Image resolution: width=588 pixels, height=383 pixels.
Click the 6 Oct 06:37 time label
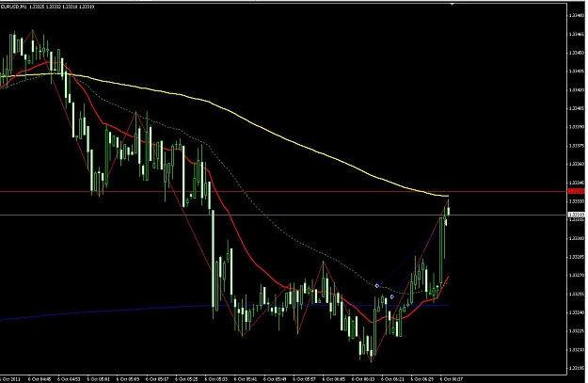point(452,379)
